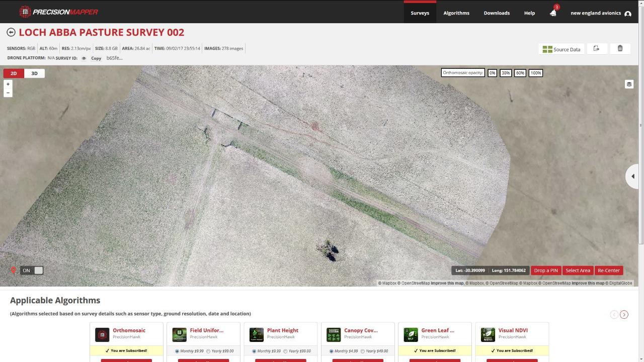Click Copy next to Survey ID
Screen dimensions: 644x362
(96, 58)
